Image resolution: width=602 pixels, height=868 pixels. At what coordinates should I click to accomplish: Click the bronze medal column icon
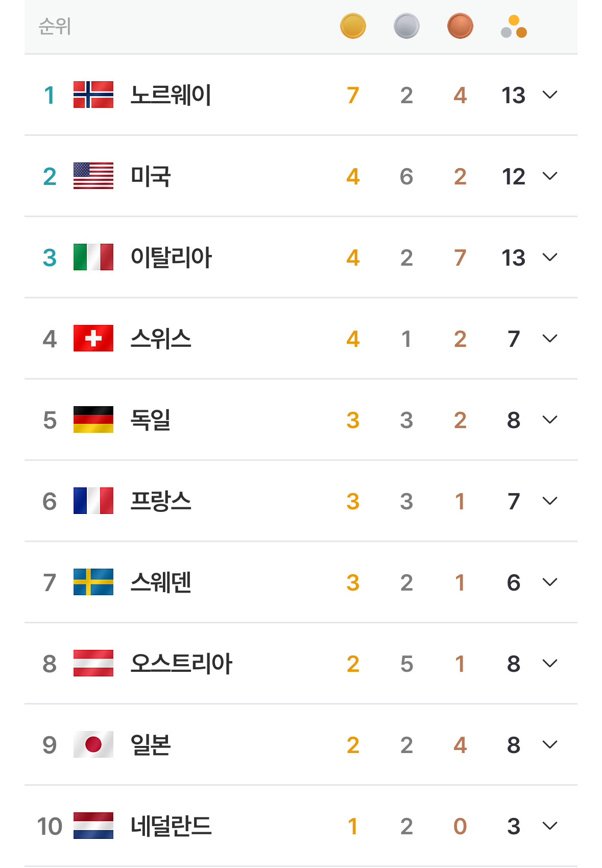tap(460, 26)
